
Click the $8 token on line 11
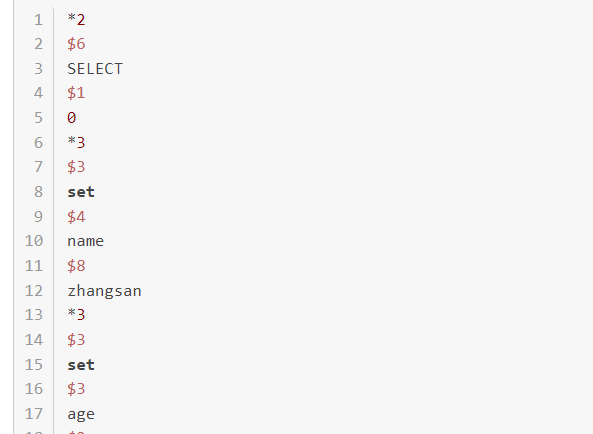[76, 266]
